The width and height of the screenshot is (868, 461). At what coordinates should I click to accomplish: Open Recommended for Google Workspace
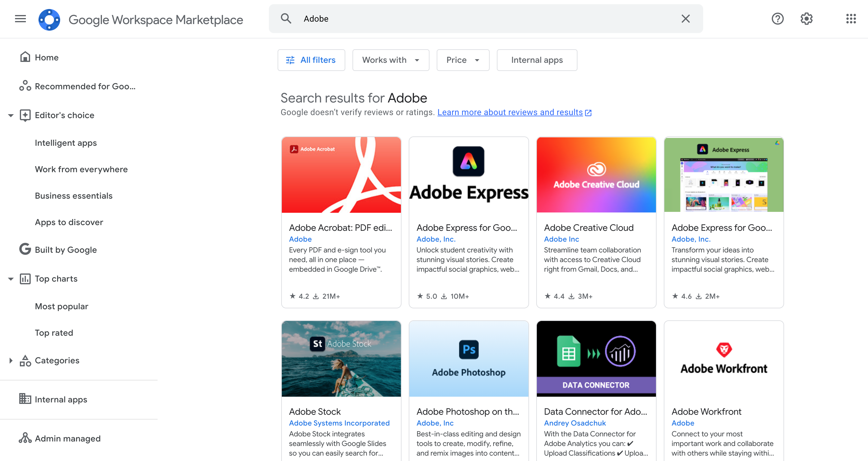click(x=85, y=86)
